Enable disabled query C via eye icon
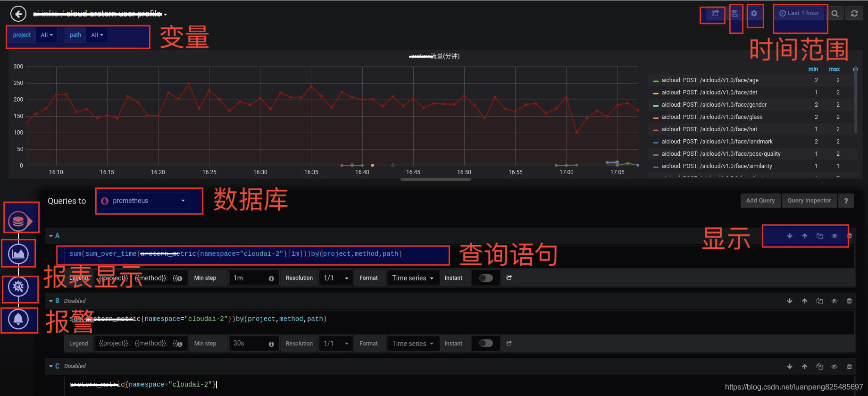Screen dimensions: 868x396 [x=835, y=367]
